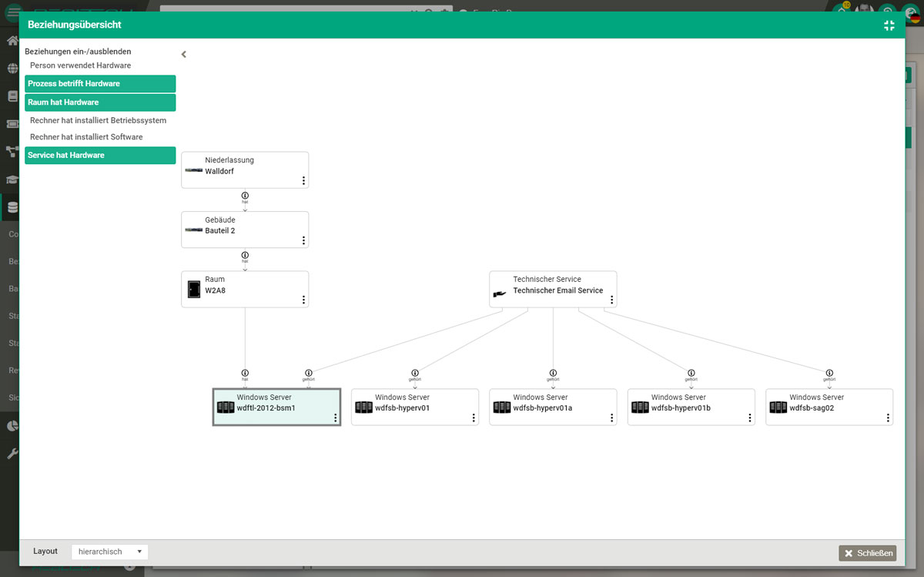The image size is (924, 577).
Task: Click the Home icon in the left sidebar
Action: [x=11, y=40]
